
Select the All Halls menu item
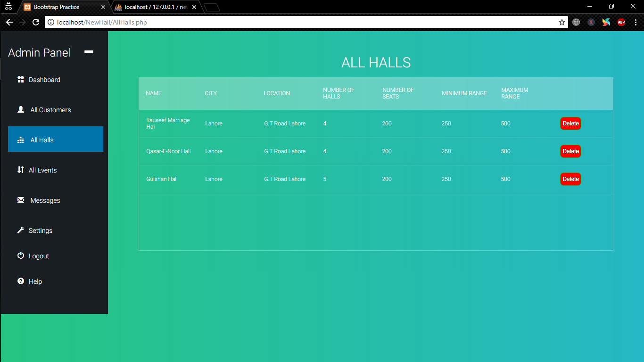click(x=56, y=140)
